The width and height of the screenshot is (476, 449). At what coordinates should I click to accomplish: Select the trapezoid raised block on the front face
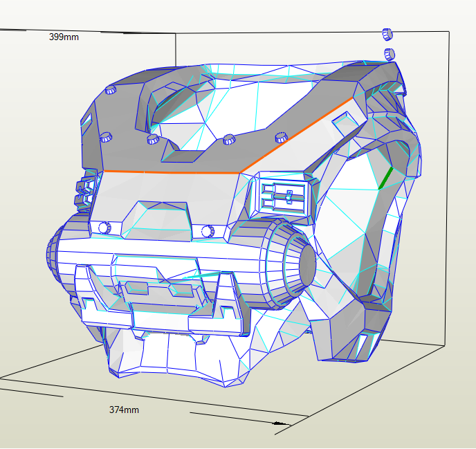[x=156, y=220]
